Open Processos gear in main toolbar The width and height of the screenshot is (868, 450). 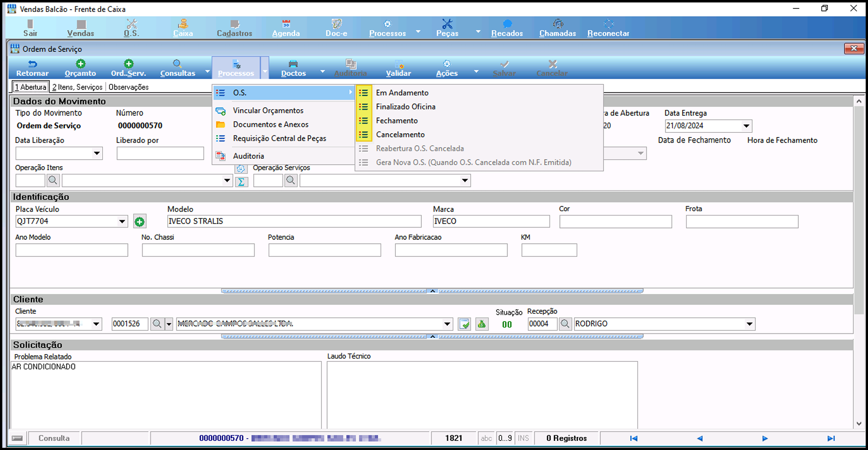click(388, 28)
